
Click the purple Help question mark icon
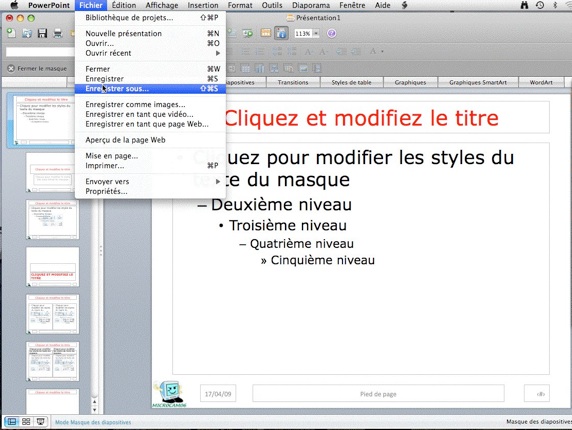pos(331,34)
